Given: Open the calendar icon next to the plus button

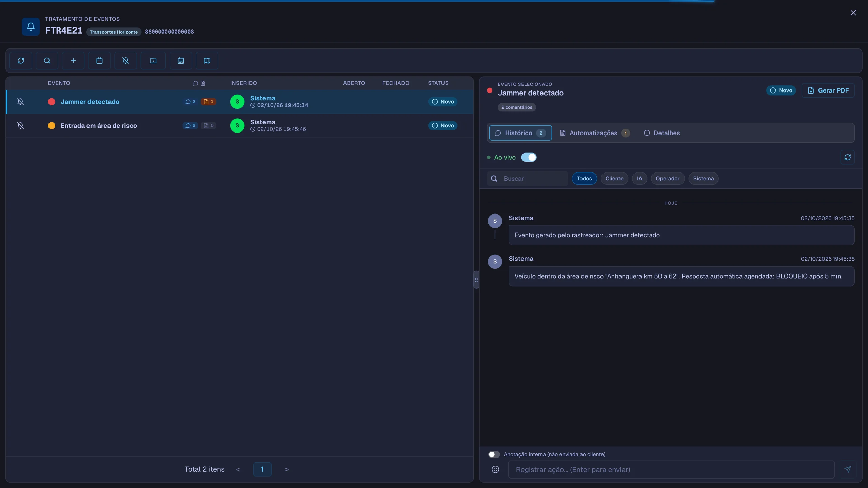Looking at the screenshot, I should pyautogui.click(x=99, y=61).
